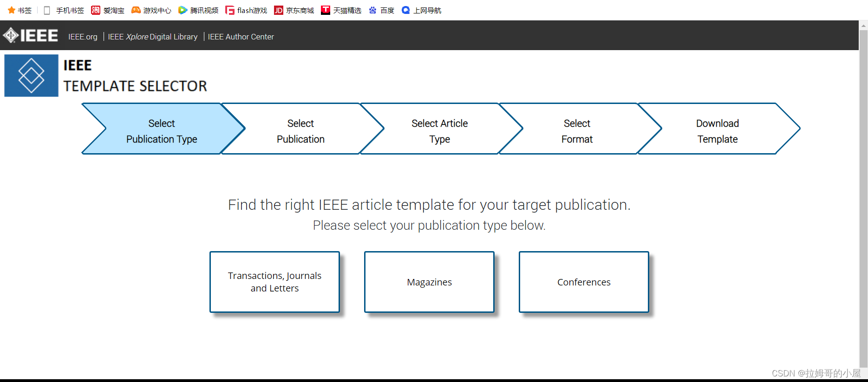Click the blue IEEE Template Selector logo

pyautogui.click(x=31, y=76)
